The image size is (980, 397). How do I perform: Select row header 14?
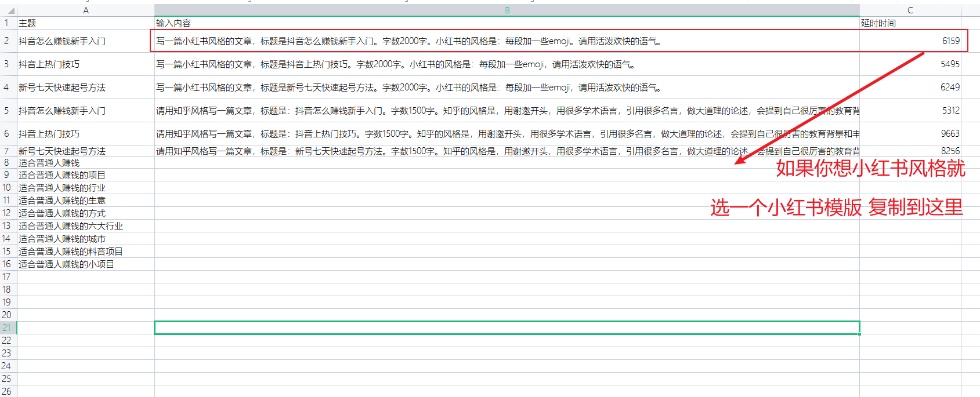tap(8, 239)
